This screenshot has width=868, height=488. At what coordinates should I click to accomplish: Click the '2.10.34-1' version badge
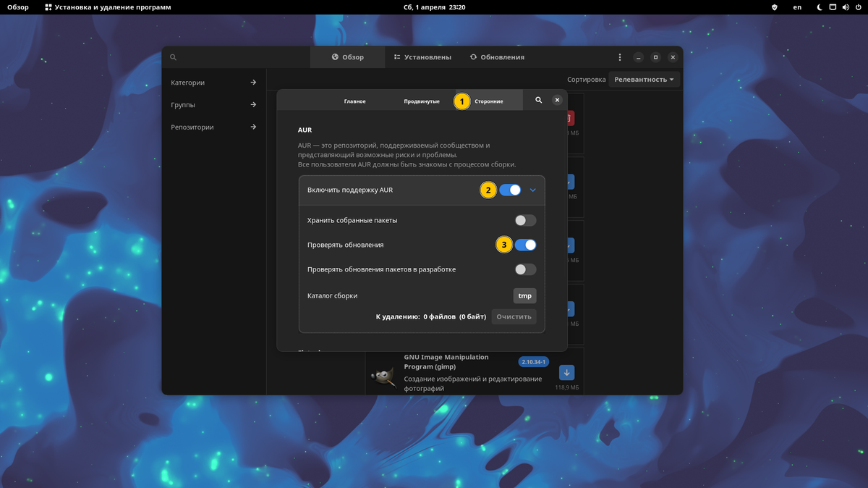coord(533,361)
